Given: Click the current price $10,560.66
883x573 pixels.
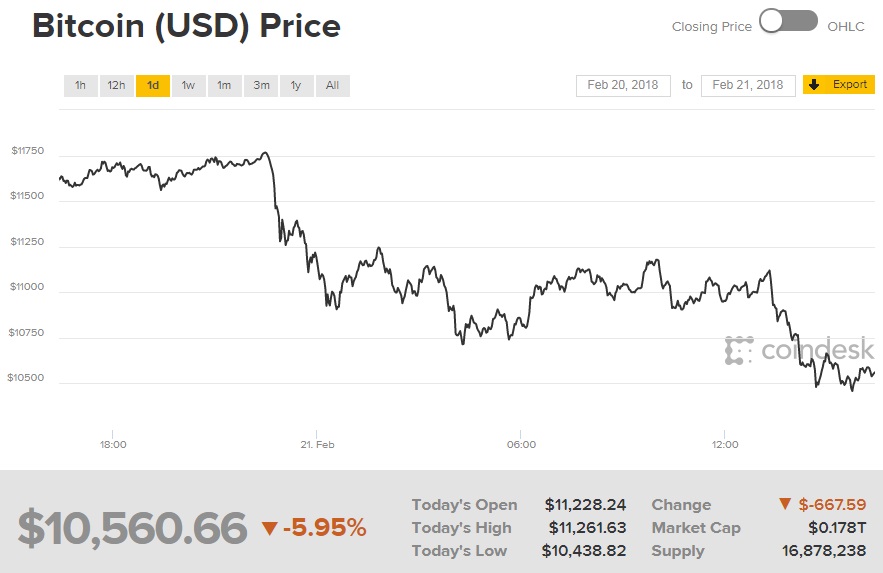Looking at the screenshot, I should (x=131, y=527).
